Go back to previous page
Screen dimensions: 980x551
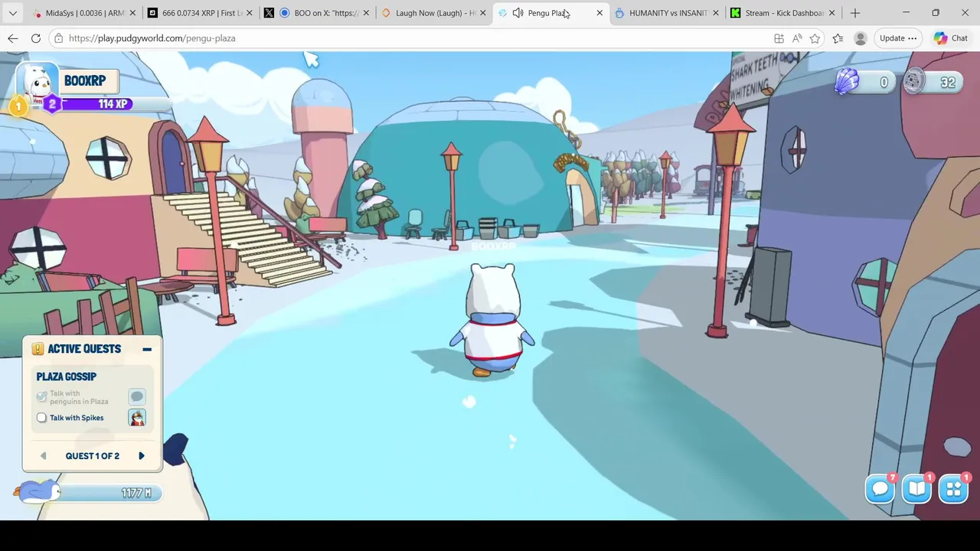tap(13, 38)
